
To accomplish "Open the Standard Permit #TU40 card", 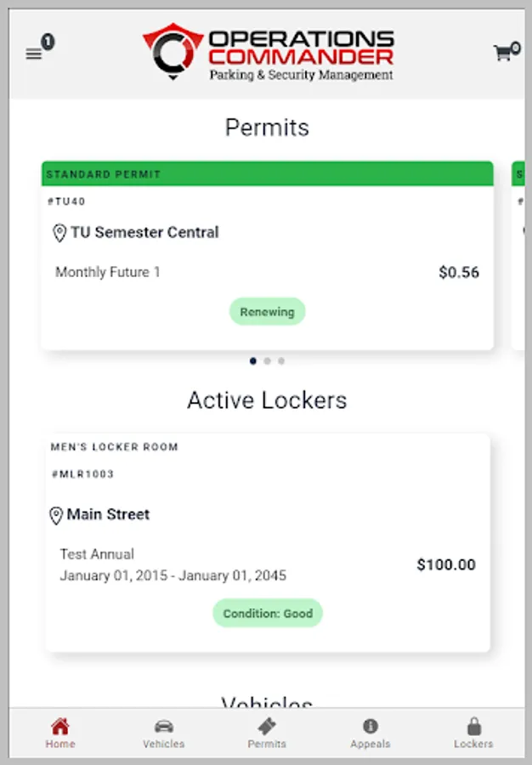I will (x=267, y=255).
